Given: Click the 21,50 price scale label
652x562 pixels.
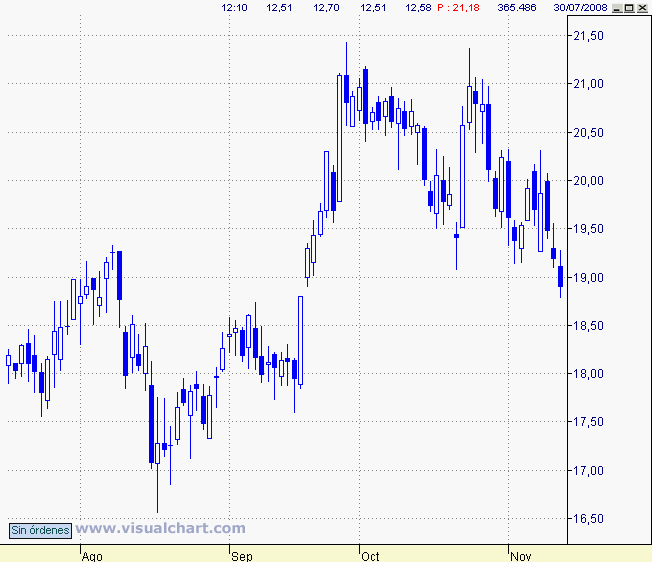Looking at the screenshot, I should point(588,36).
